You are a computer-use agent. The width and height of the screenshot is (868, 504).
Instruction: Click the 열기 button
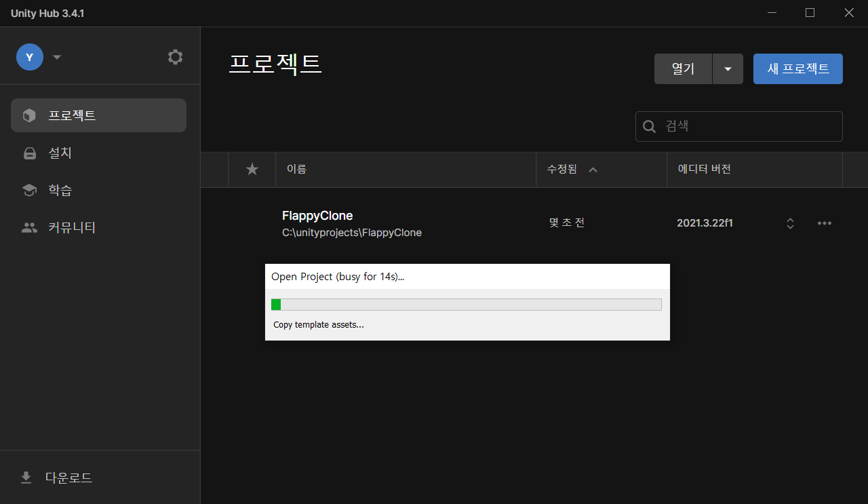683,69
